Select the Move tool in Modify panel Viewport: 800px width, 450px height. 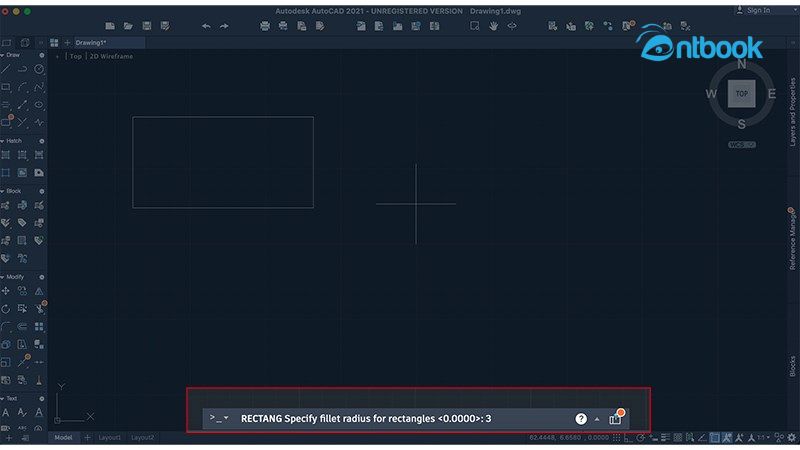tap(6, 291)
